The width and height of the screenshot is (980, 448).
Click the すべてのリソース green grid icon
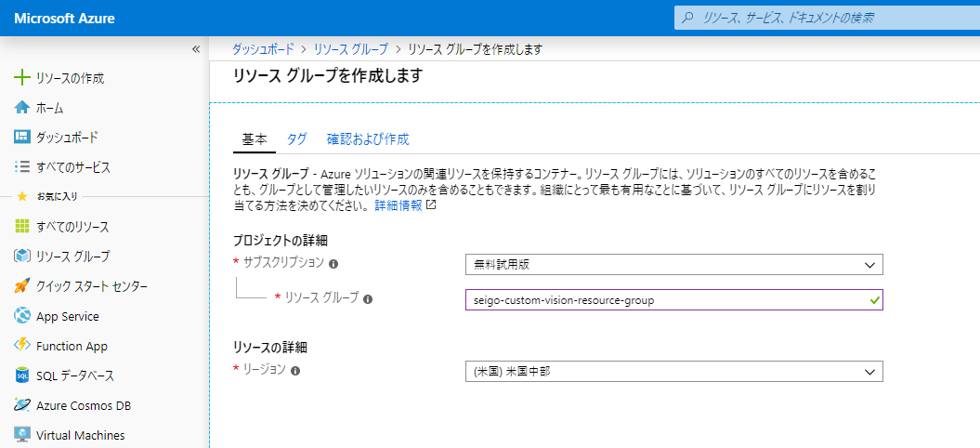click(x=22, y=226)
